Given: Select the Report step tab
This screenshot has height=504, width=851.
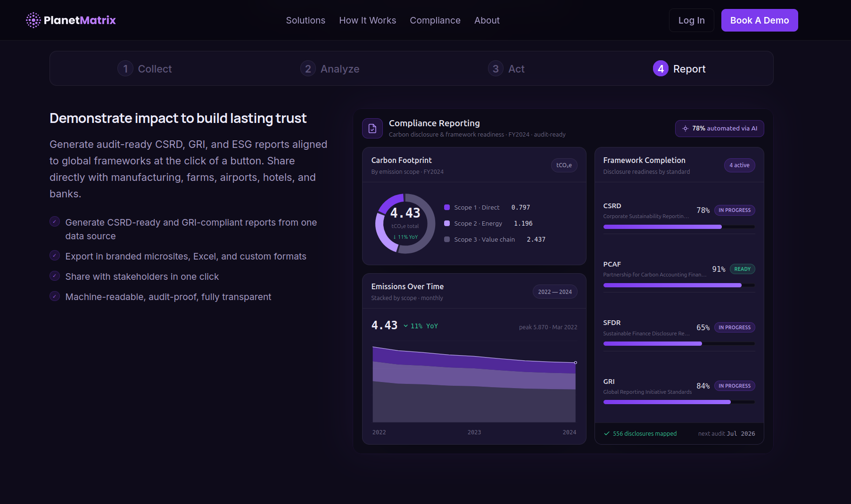Looking at the screenshot, I should 679,69.
